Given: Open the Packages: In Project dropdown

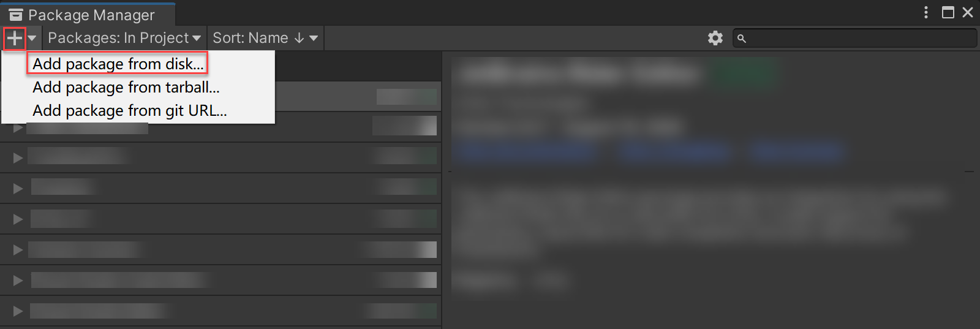Looking at the screenshot, I should click(124, 38).
